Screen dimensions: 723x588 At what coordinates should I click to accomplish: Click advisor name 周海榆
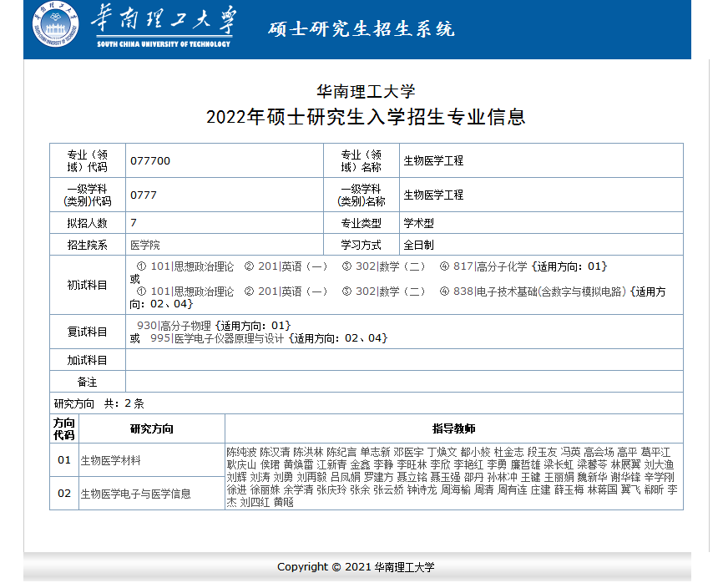tap(456, 489)
